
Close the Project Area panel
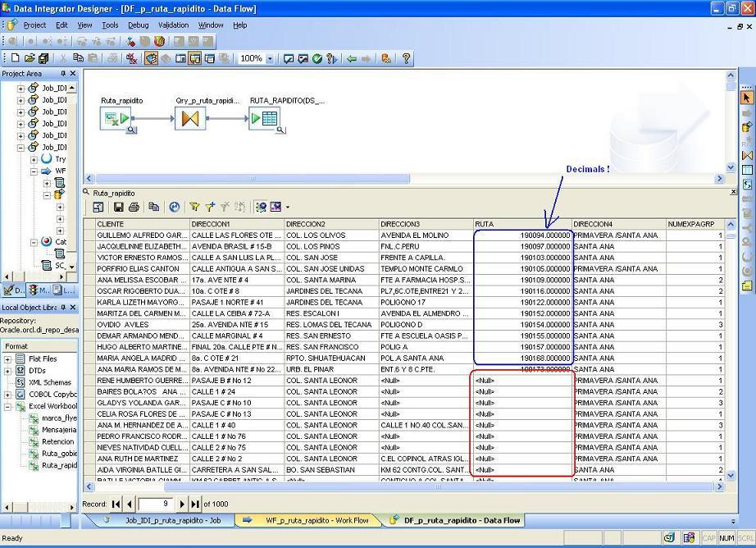pyautogui.click(x=73, y=73)
